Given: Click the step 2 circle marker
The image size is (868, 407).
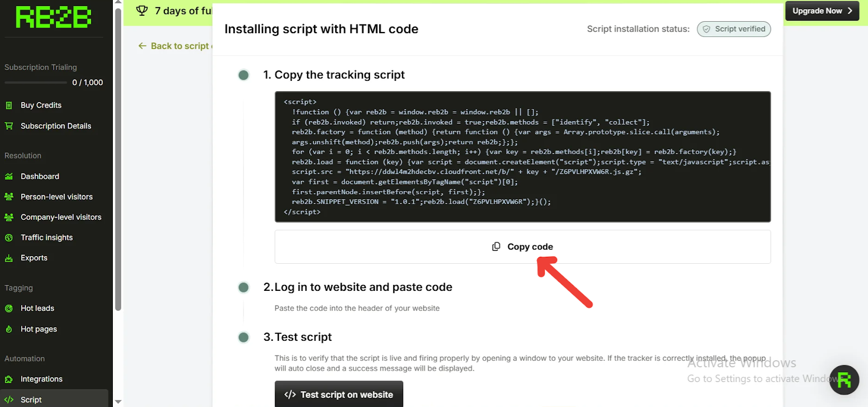Looking at the screenshot, I should coord(244,288).
